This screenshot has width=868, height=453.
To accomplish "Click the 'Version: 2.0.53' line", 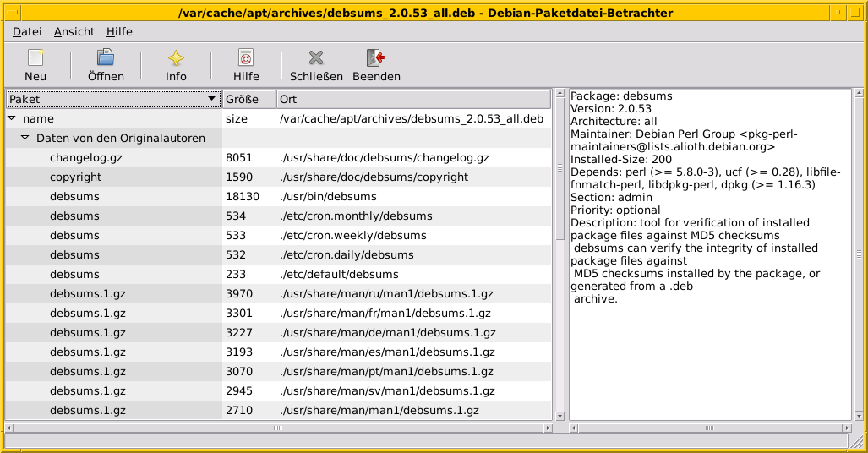I will (610, 108).
